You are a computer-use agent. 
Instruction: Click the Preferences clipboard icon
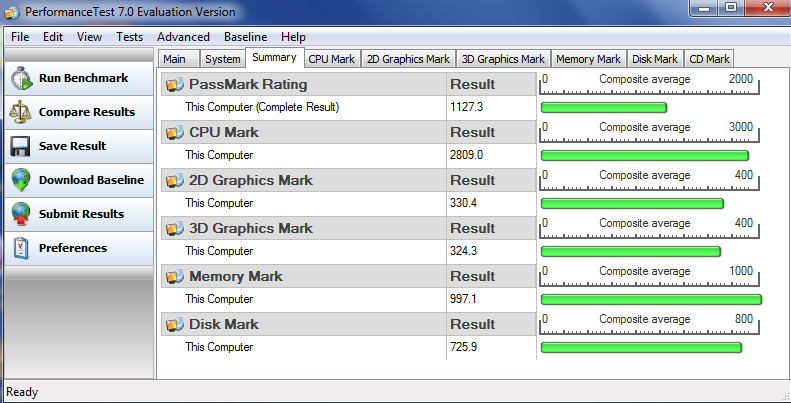pos(21,249)
